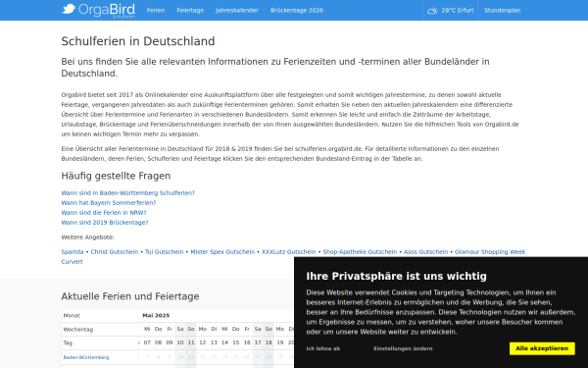Open 'Wann hat Bayern Sommerferien?' link
Viewport: 588px width, 368px height.
pyautogui.click(x=109, y=203)
